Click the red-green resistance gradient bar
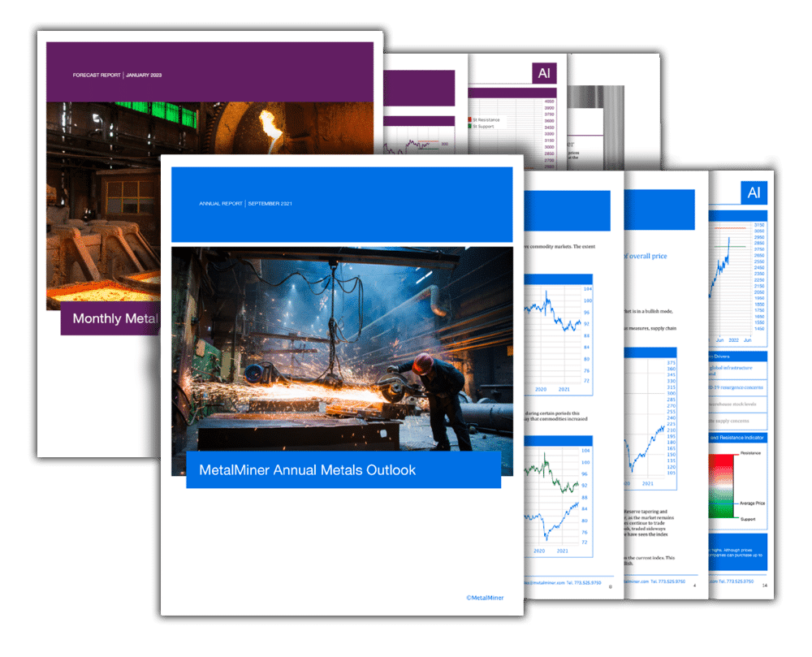812x657 pixels. [721, 486]
